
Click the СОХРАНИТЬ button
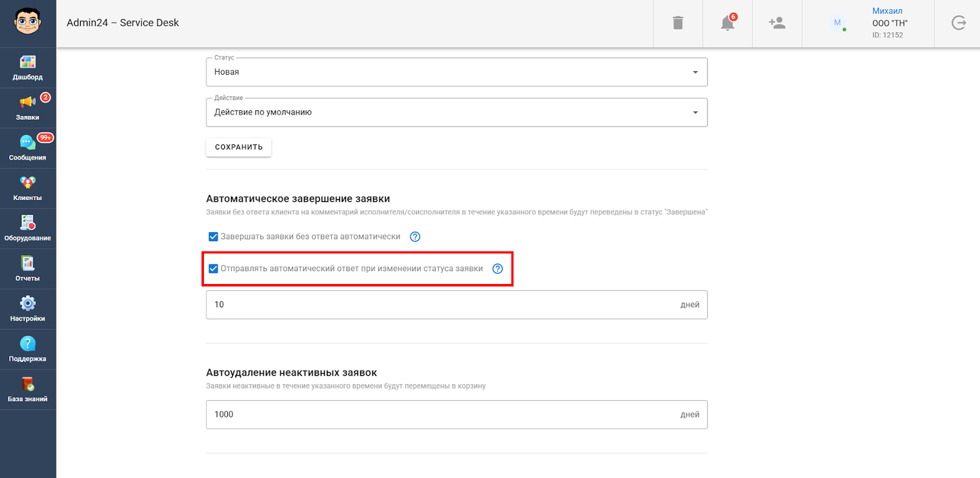[239, 148]
